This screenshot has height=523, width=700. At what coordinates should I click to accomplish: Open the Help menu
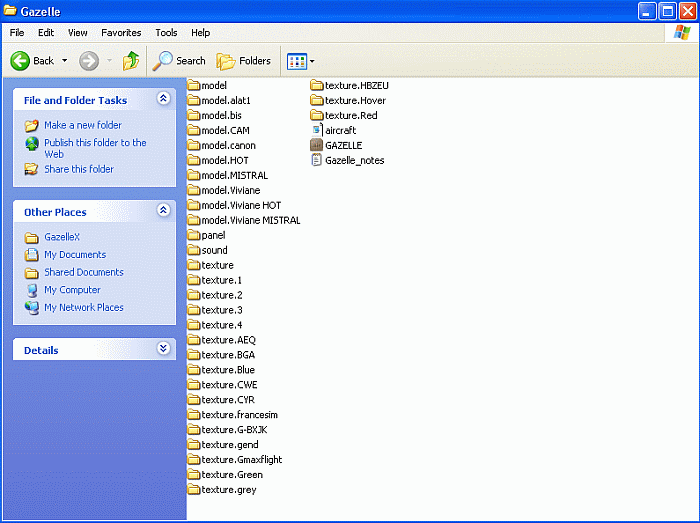pyautogui.click(x=200, y=33)
